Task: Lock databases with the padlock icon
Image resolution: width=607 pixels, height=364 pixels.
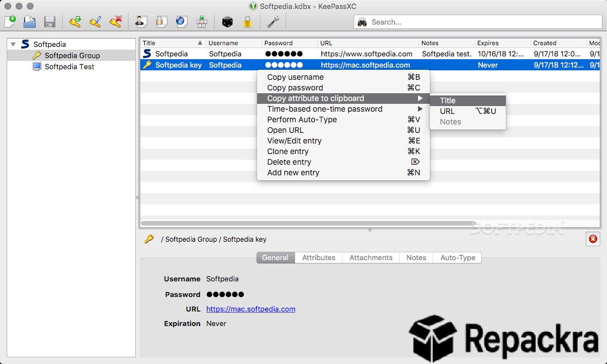Action: click(x=248, y=22)
